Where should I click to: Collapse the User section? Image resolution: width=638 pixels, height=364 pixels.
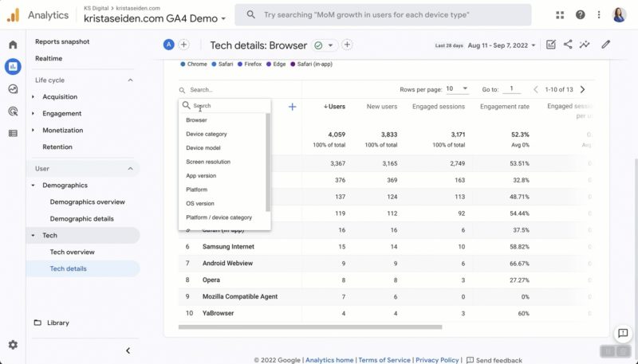click(130, 169)
